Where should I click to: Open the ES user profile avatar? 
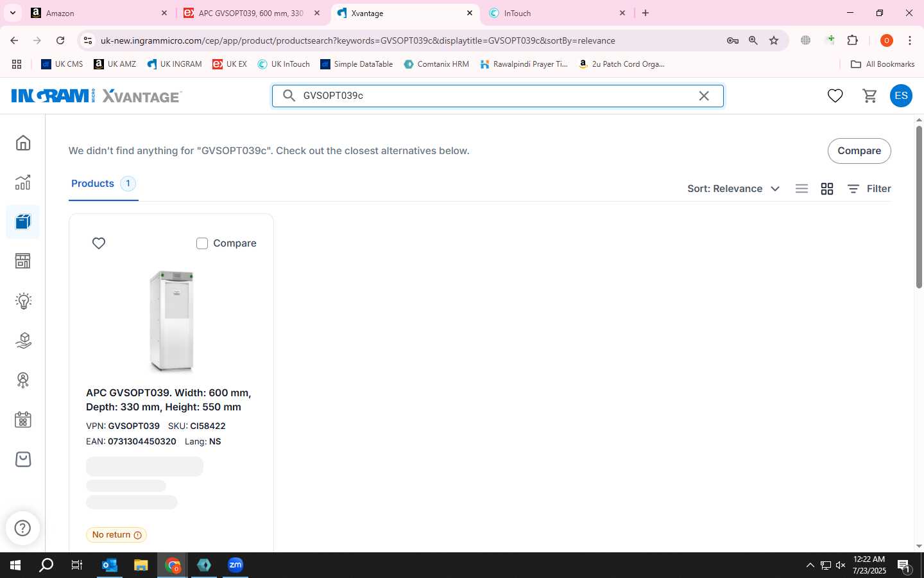coord(901,96)
